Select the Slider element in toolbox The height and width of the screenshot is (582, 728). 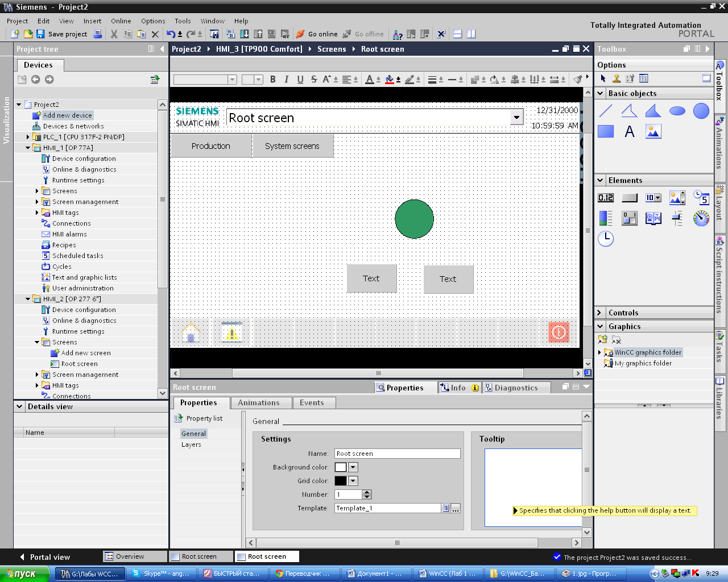pos(677,218)
